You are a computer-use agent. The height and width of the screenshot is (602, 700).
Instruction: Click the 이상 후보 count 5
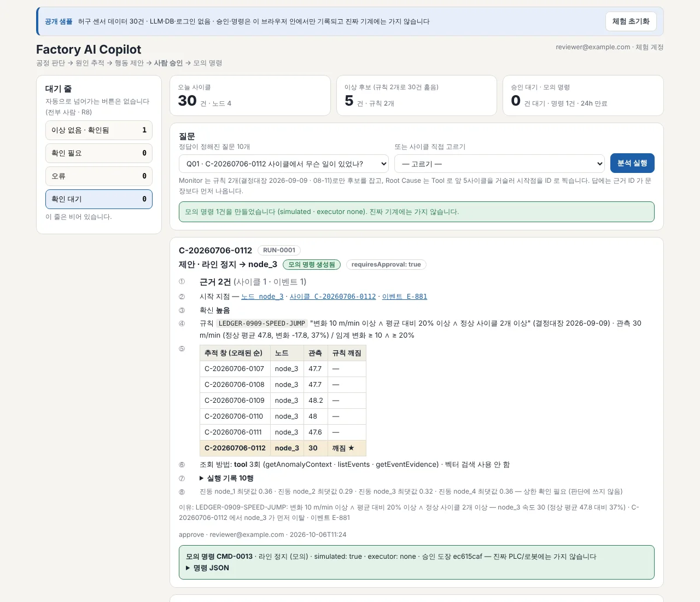click(349, 101)
